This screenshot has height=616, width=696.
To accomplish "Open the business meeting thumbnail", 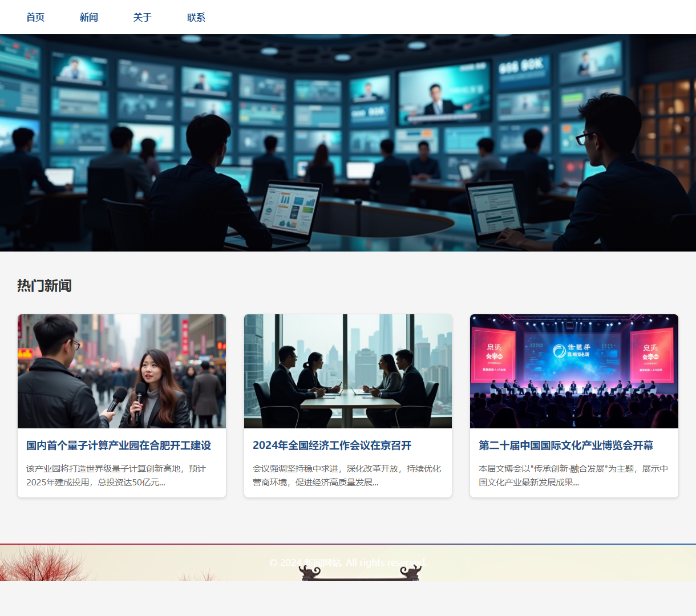I will pyautogui.click(x=348, y=371).
